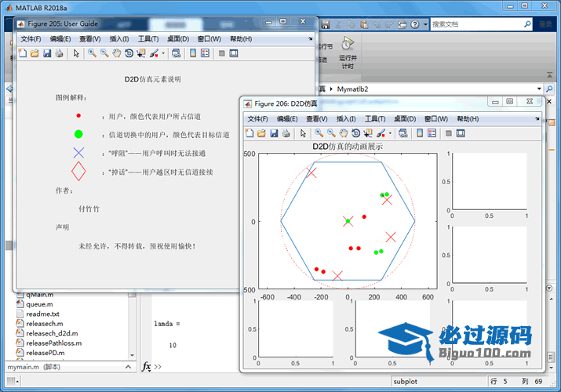Insert colorbar via Figure 205 toolbar icon
The height and width of the screenshot is (392, 561).
click(193, 53)
